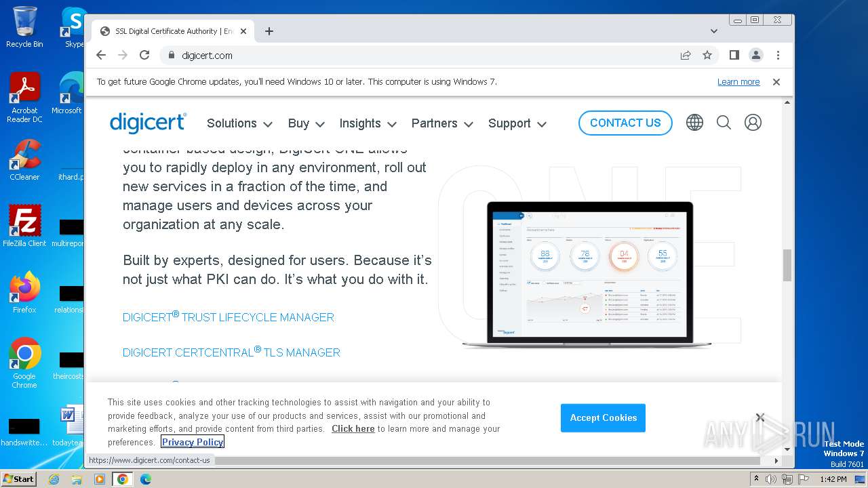Viewport: 868px width, 488px height.
Task: Show hidden system tray icons
Action: click(756, 479)
